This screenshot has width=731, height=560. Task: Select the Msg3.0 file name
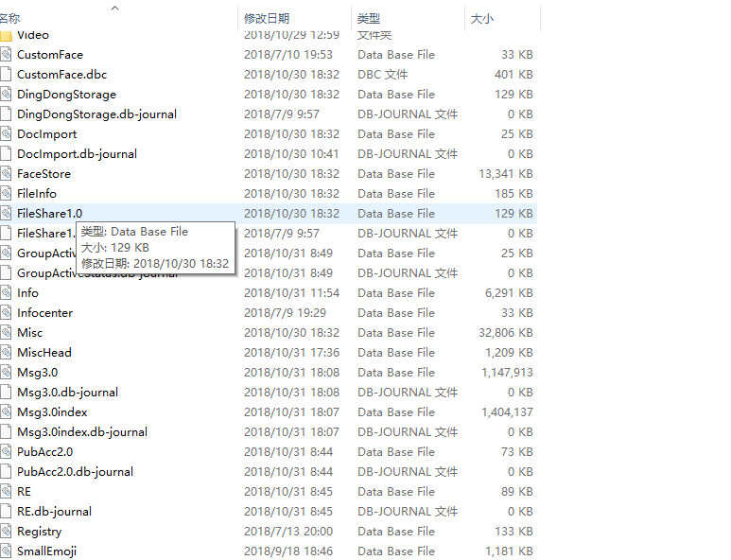coord(37,373)
